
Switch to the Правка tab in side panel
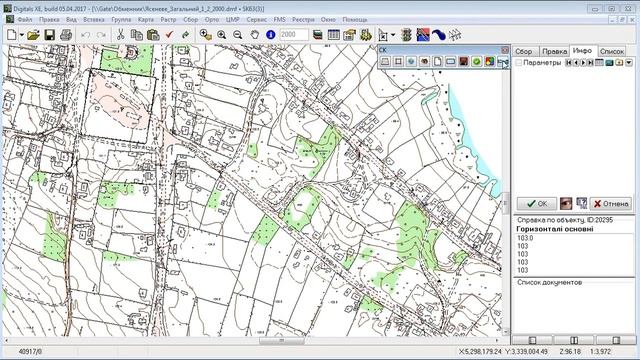[x=554, y=51]
